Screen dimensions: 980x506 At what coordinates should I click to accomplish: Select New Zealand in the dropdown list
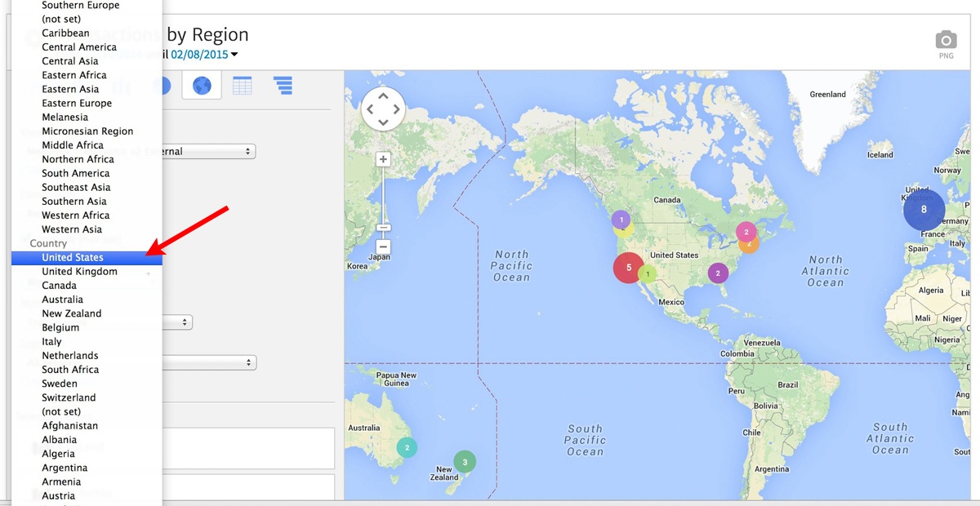(72, 313)
